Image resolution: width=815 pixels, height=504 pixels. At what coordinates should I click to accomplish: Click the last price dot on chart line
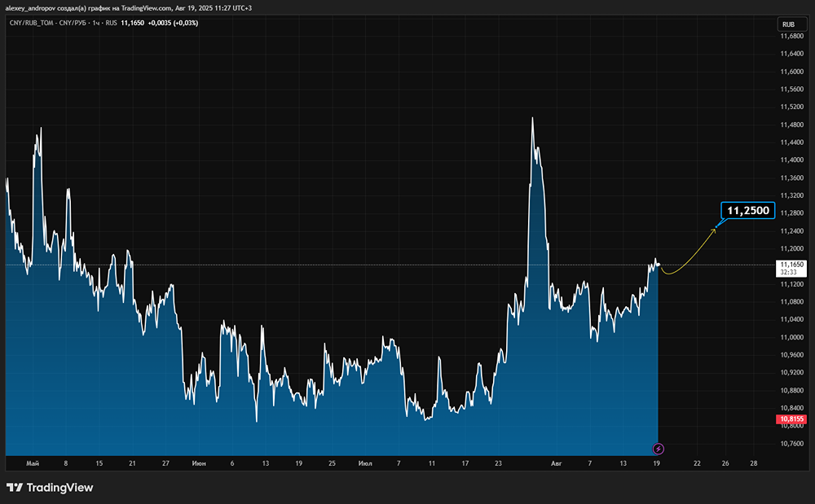657,264
